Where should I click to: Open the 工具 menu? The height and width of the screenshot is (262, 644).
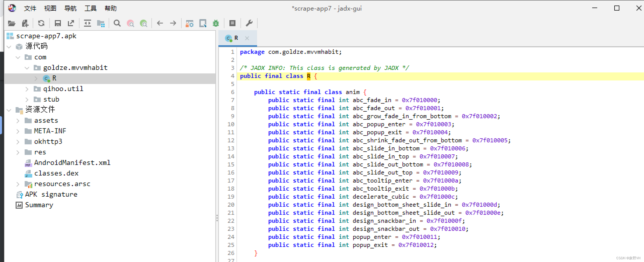click(91, 8)
